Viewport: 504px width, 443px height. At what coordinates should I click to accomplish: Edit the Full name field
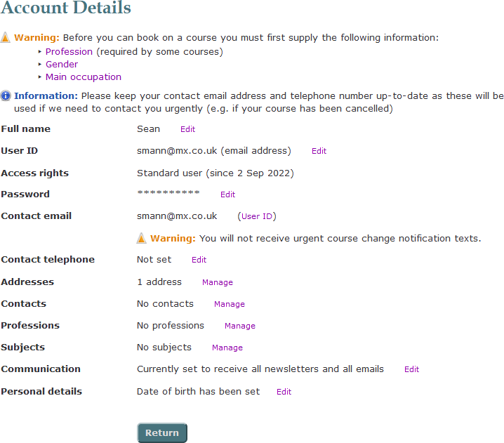click(187, 130)
